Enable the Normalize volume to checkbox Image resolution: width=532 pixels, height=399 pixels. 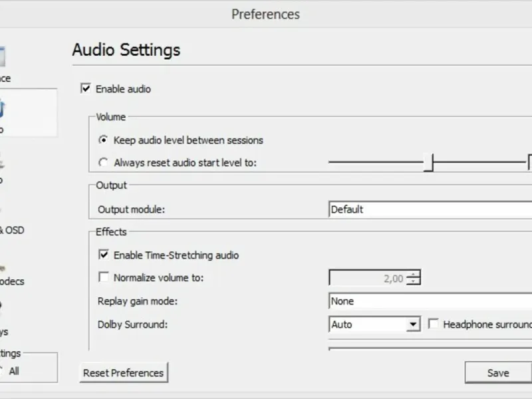pyautogui.click(x=104, y=277)
